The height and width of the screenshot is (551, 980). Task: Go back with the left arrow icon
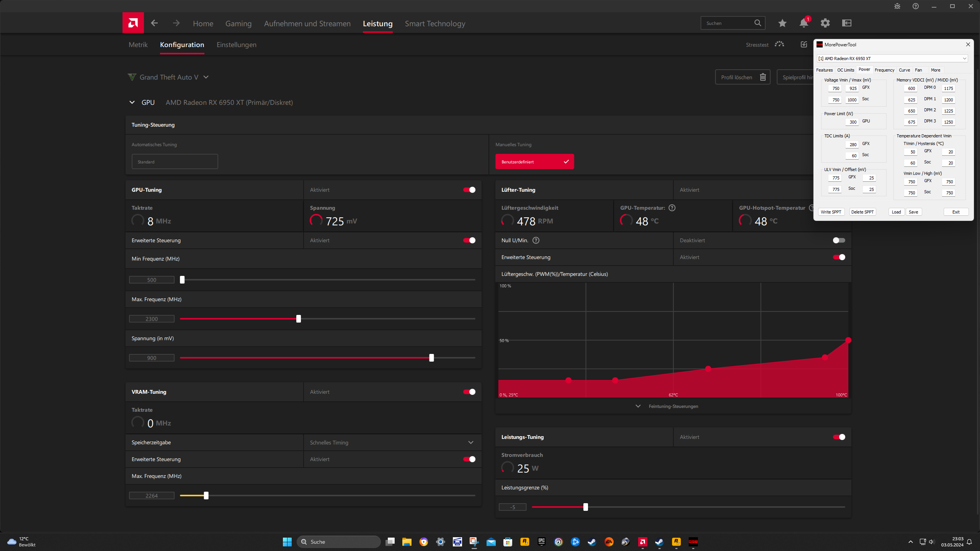click(x=154, y=23)
